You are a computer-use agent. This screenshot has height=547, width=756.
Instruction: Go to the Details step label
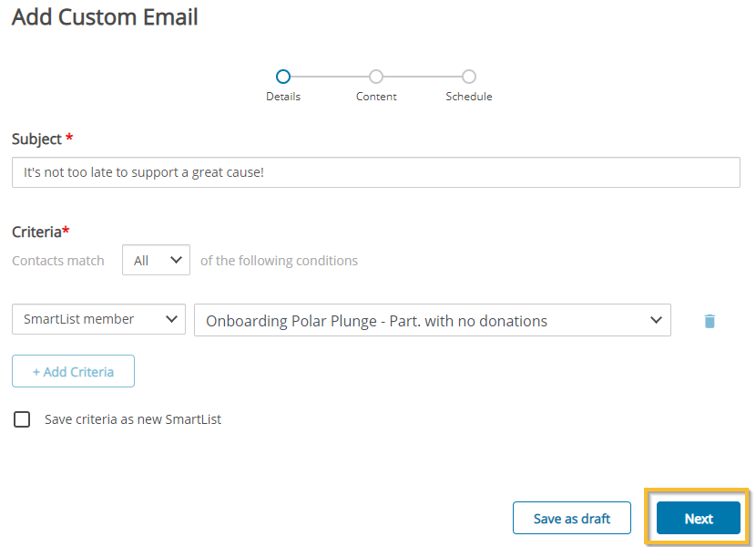[x=283, y=97]
